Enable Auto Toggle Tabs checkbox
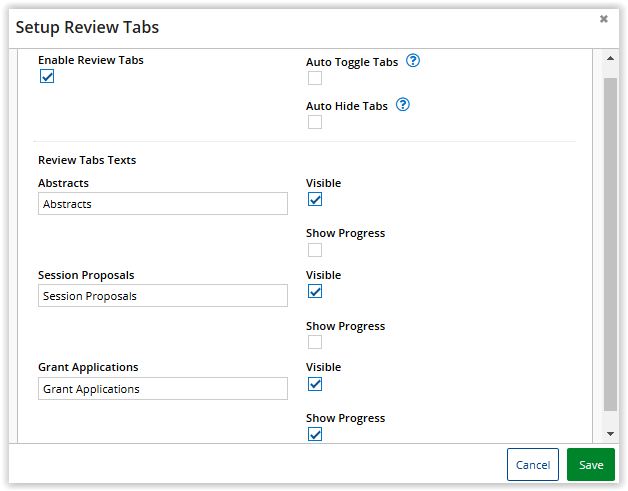The height and width of the screenshot is (491, 628). 315,78
